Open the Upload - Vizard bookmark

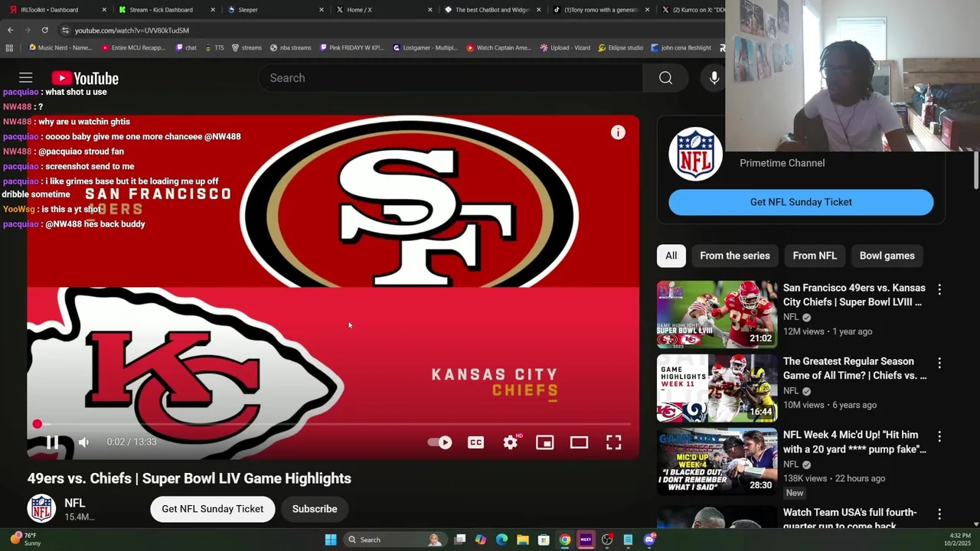click(x=565, y=47)
